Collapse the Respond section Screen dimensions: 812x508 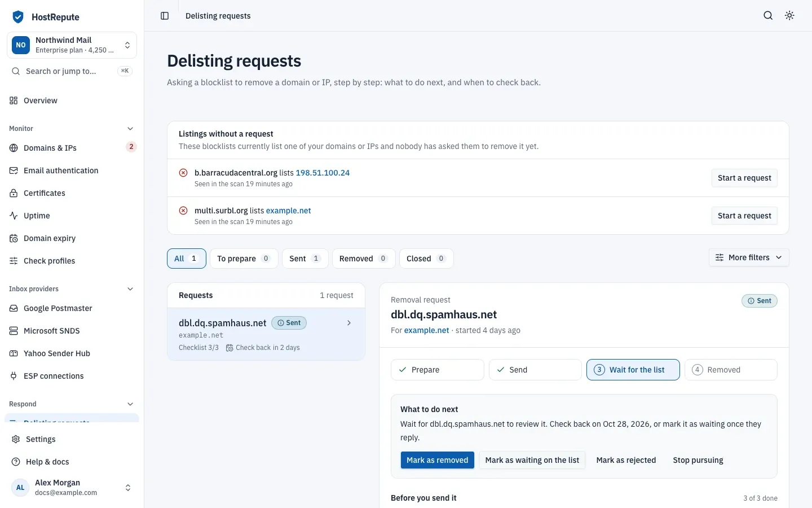pos(130,404)
